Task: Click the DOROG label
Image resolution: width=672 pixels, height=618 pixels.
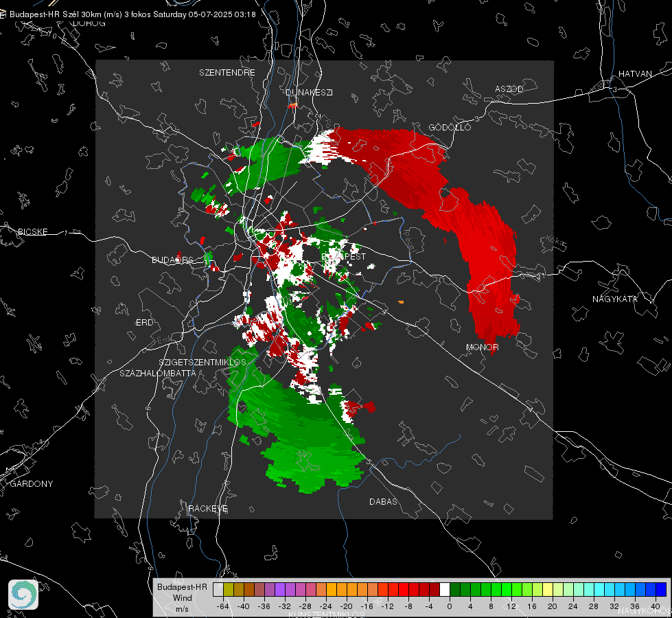Action: coord(89,23)
